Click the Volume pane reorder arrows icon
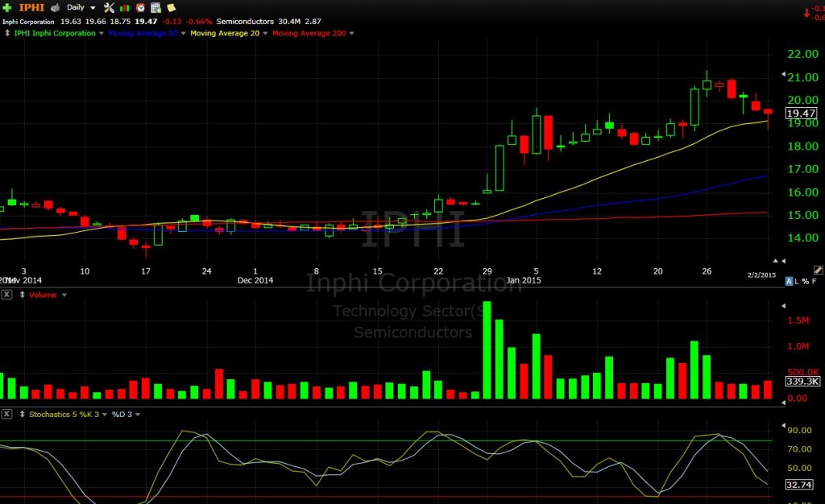 22,295
